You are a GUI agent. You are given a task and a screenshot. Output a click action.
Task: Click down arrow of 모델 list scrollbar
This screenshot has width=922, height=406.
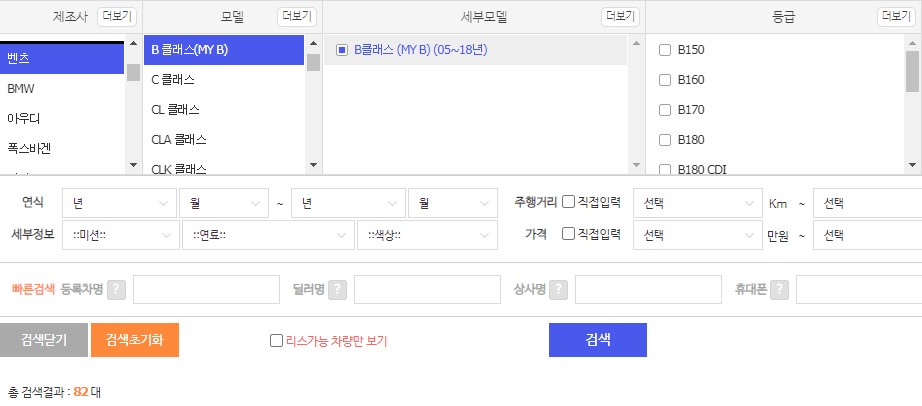[x=313, y=165]
